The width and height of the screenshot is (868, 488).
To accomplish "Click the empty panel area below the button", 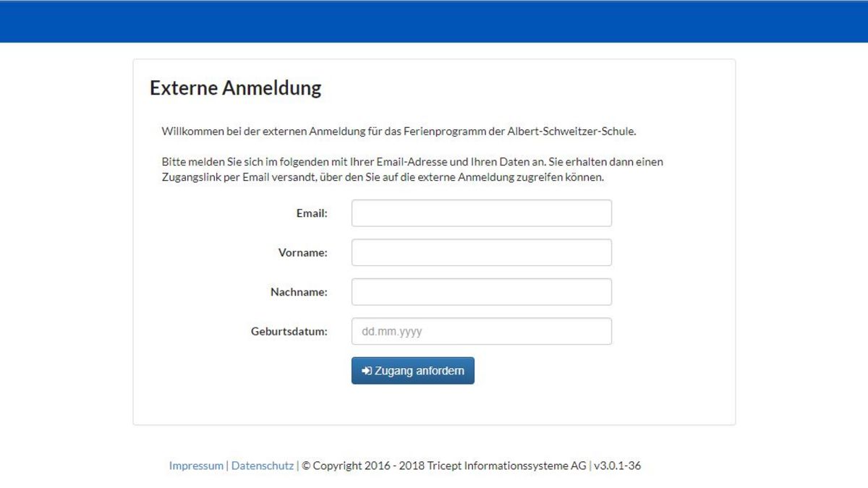I will point(434,405).
